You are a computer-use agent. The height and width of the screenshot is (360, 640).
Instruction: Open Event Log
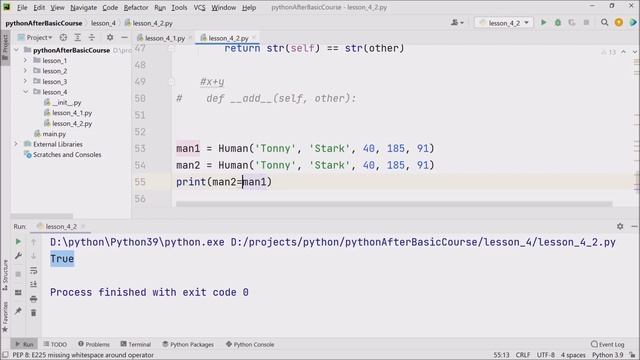coord(607,344)
